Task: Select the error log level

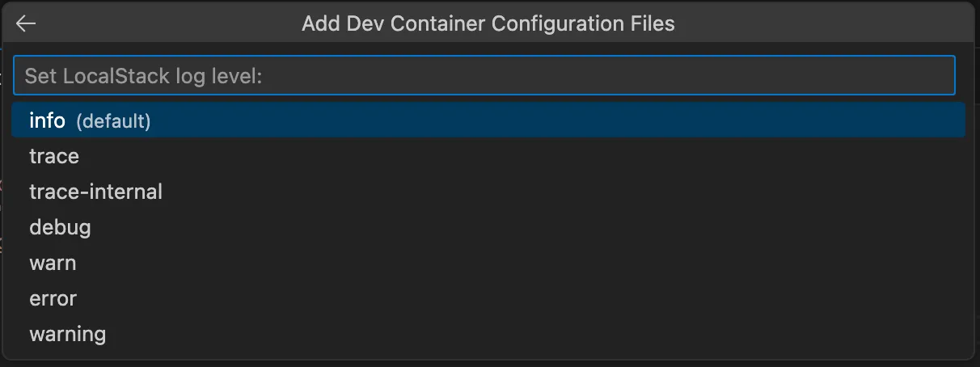Action: pos(53,298)
